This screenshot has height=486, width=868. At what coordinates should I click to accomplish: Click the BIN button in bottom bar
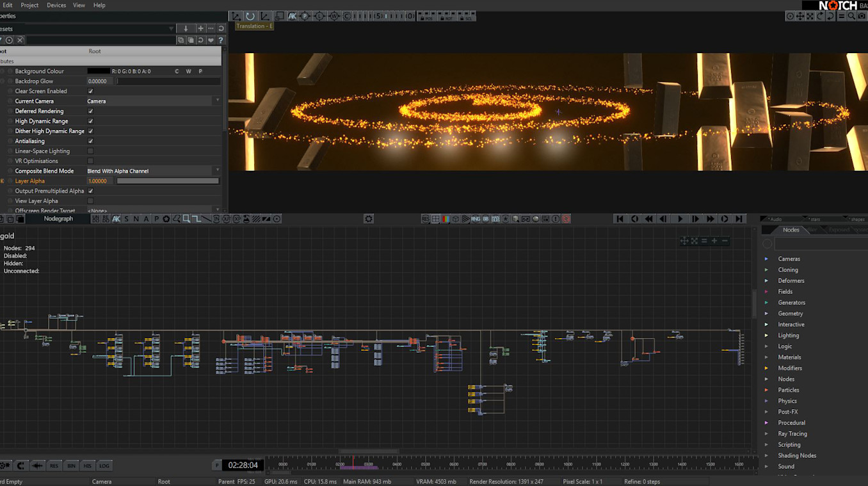pyautogui.click(x=71, y=466)
